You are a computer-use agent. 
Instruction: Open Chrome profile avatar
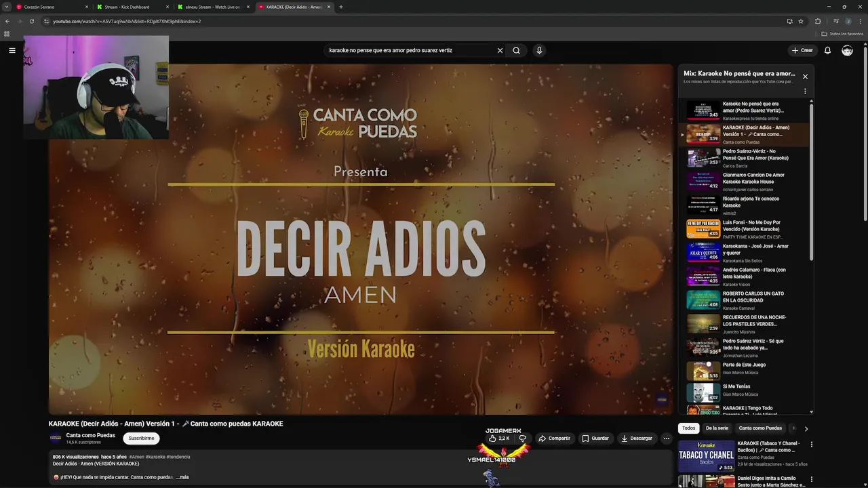pos(848,21)
